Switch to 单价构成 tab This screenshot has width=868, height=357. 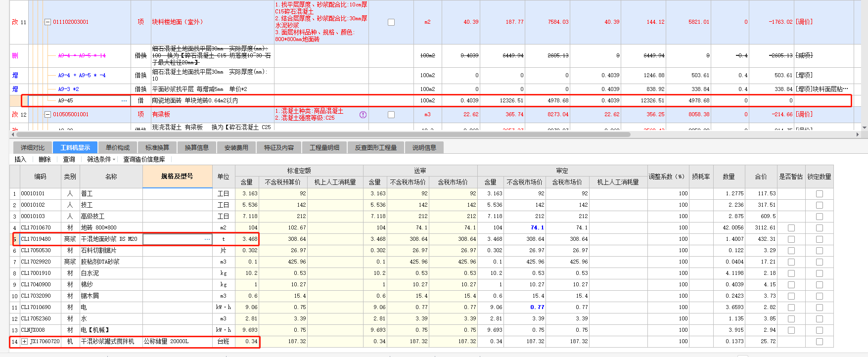pyautogui.click(x=118, y=147)
